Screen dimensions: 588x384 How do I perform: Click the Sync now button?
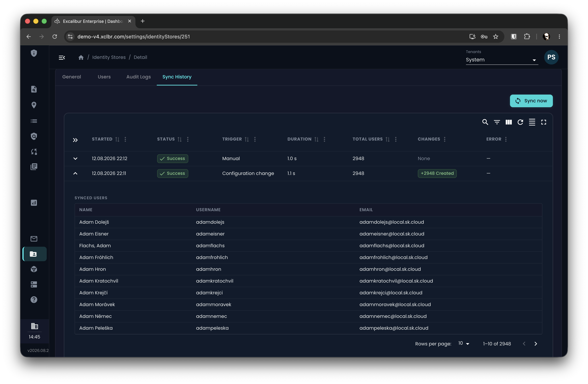(531, 101)
